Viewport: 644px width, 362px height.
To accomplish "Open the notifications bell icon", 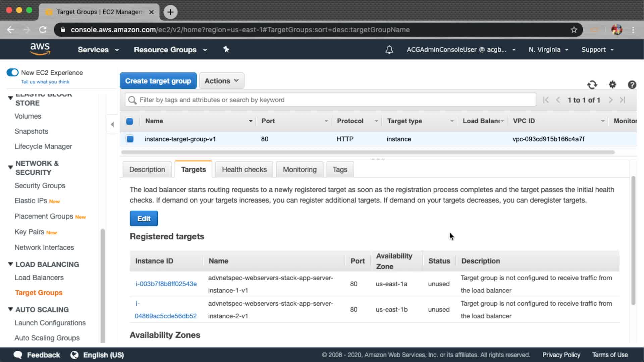I will (x=389, y=50).
